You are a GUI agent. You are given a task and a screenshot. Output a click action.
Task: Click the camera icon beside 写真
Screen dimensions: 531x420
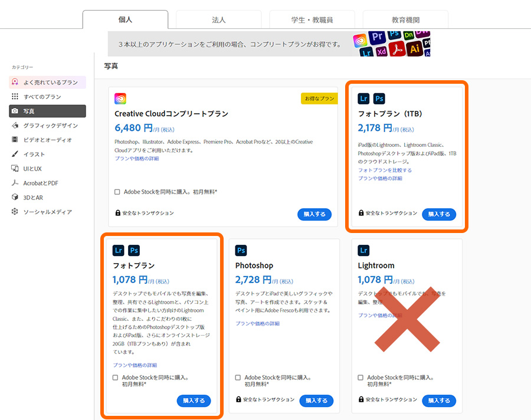point(15,111)
